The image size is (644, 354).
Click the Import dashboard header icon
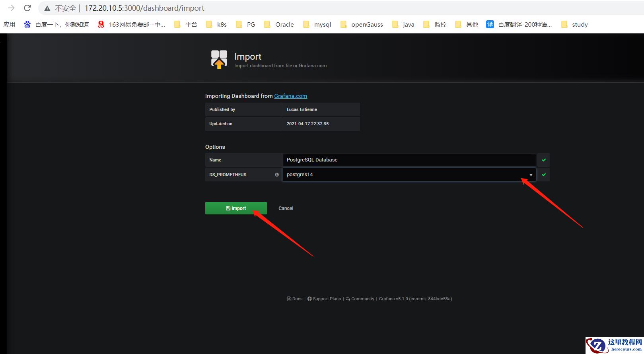coord(219,59)
